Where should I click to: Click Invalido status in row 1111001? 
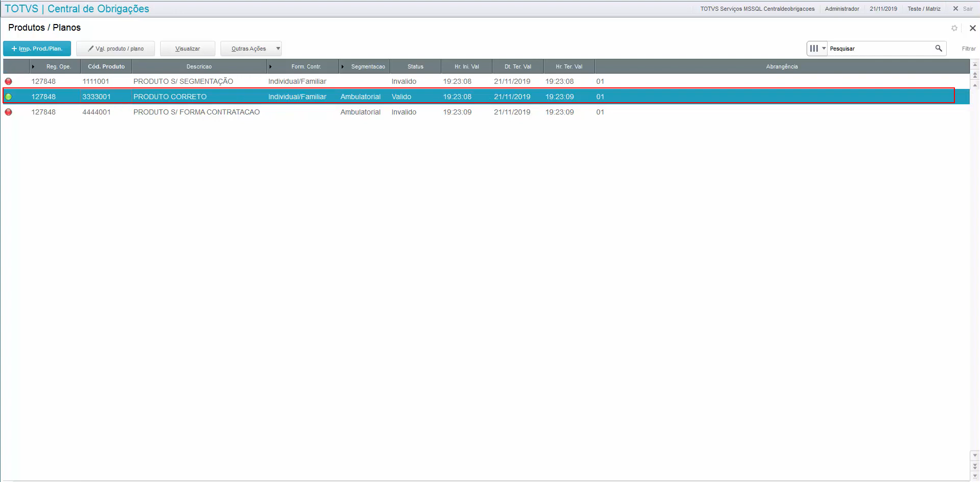(x=404, y=81)
